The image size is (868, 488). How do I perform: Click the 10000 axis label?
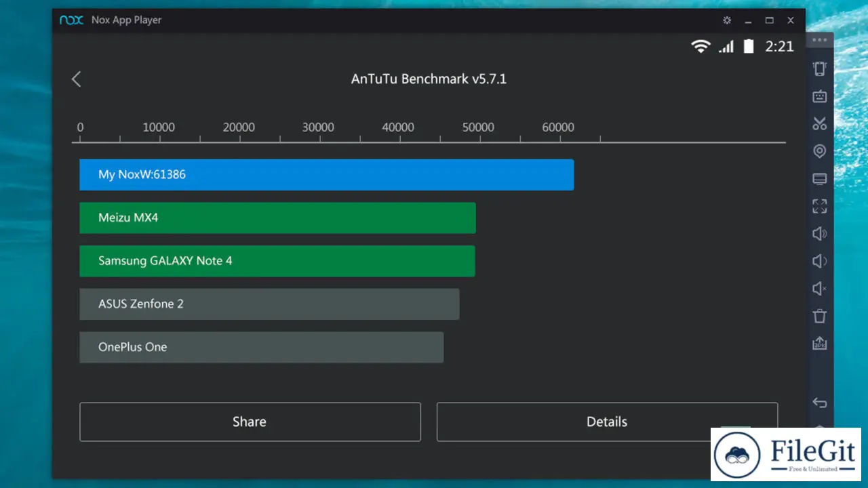click(x=159, y=127)
